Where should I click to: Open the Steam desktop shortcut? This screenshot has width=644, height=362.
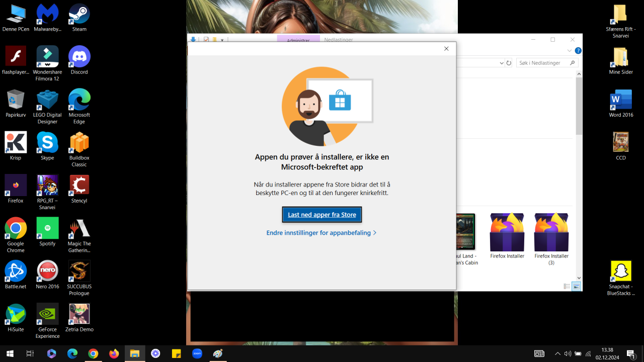(79, 19)
